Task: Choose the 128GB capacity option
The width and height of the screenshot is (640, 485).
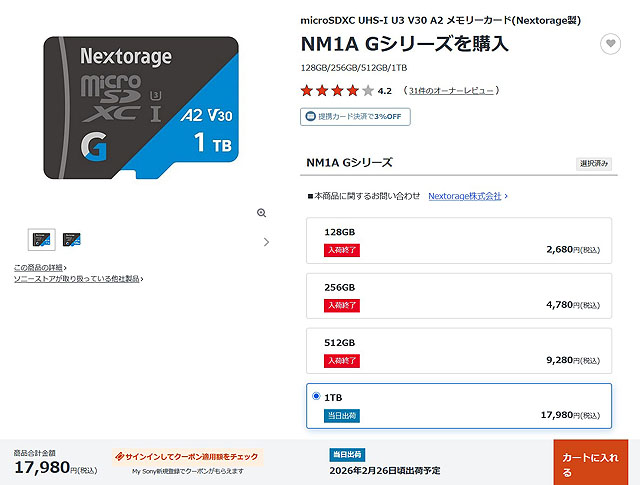Action: pos(459,240)
